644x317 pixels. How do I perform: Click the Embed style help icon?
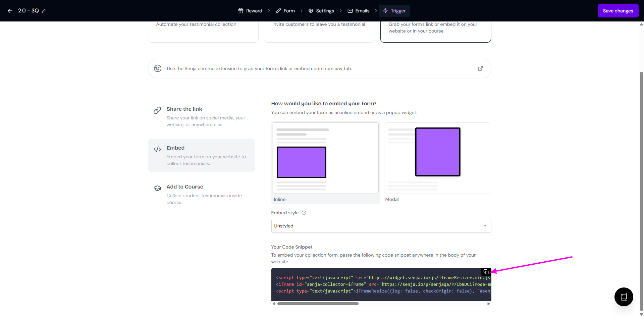tap(304, 213)
